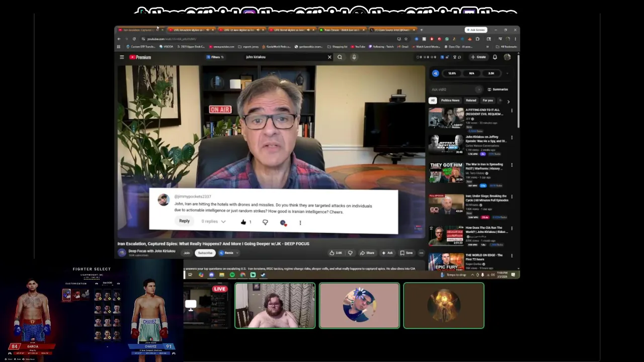
Task: Open the Filters dropdown in search bar
Action: 215,57
